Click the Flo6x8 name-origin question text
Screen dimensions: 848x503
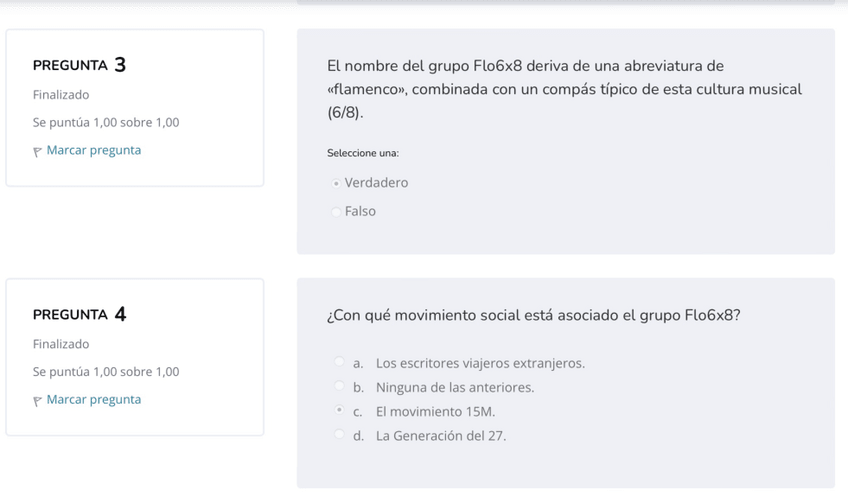[x=564, y=89]
